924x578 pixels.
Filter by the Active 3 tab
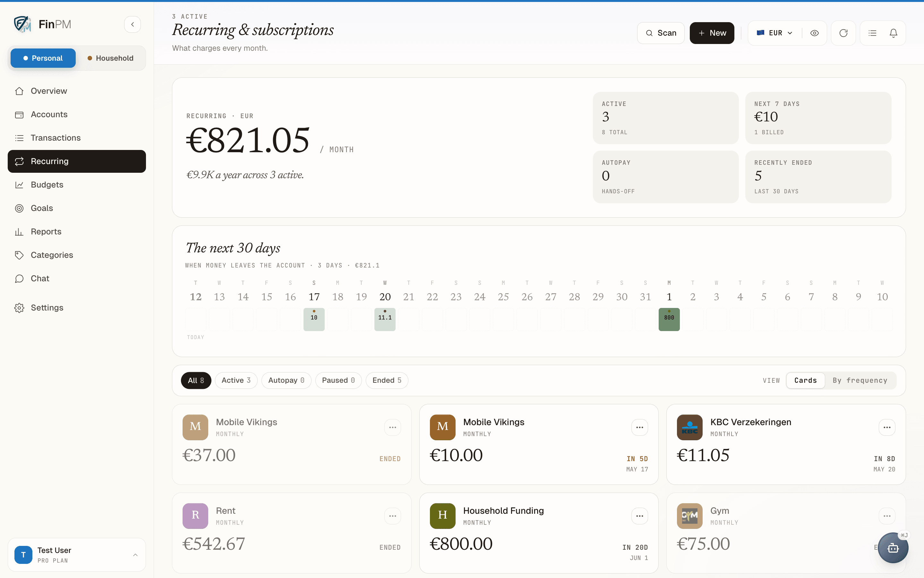tap(236, 381)
